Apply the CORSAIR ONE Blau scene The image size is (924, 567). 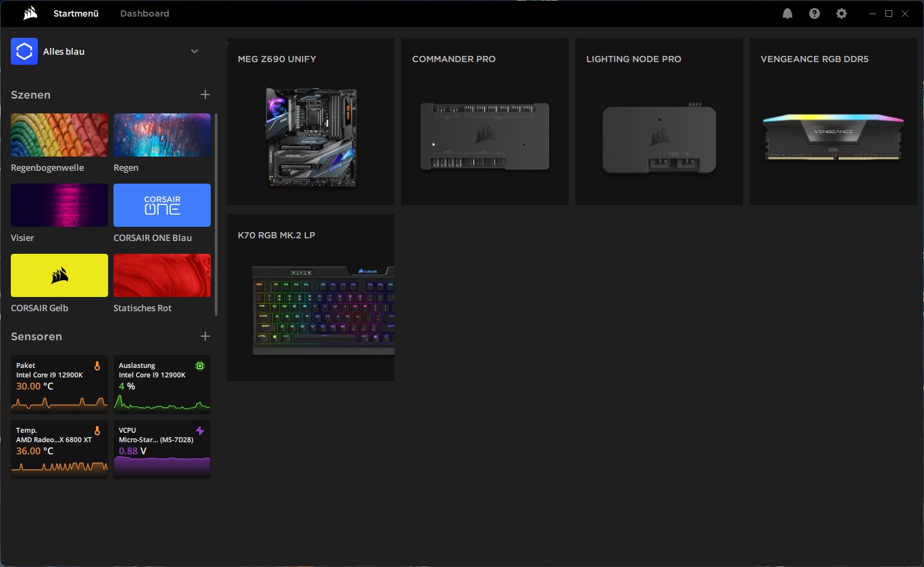(x=162, y=205)
